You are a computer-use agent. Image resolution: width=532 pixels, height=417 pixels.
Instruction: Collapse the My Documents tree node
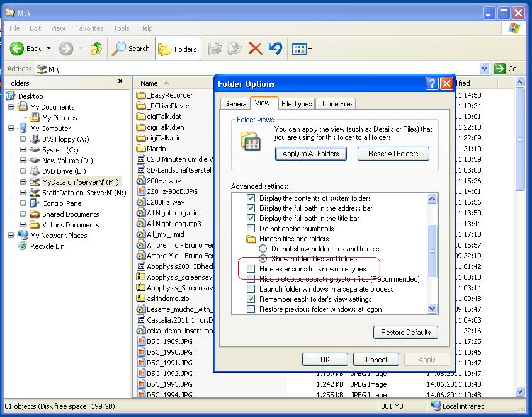pos(11,107)
